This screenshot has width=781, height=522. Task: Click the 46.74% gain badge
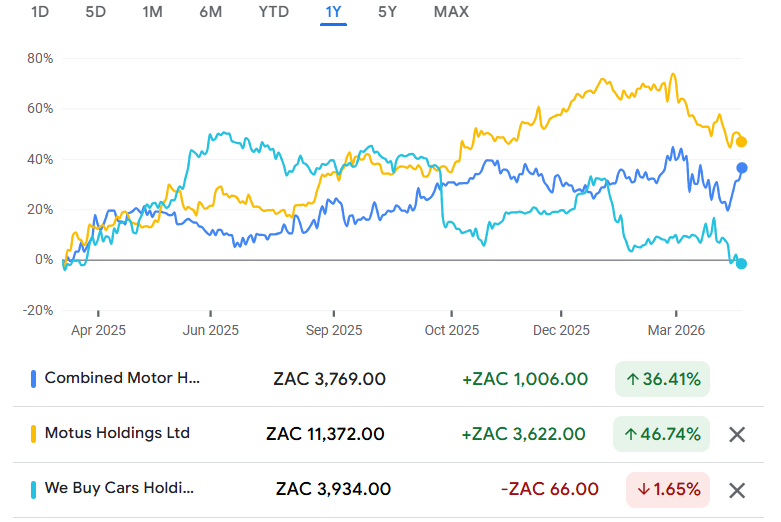[661, 434]
